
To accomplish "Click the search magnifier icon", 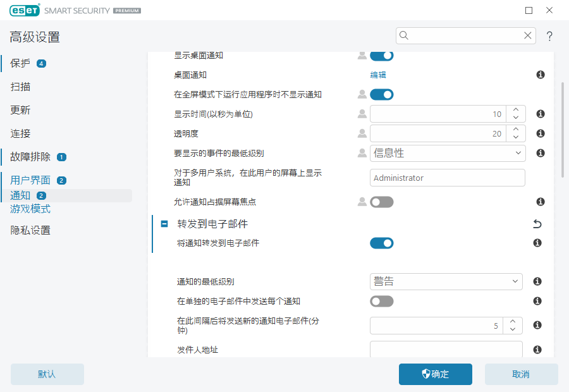I will 404,35.
